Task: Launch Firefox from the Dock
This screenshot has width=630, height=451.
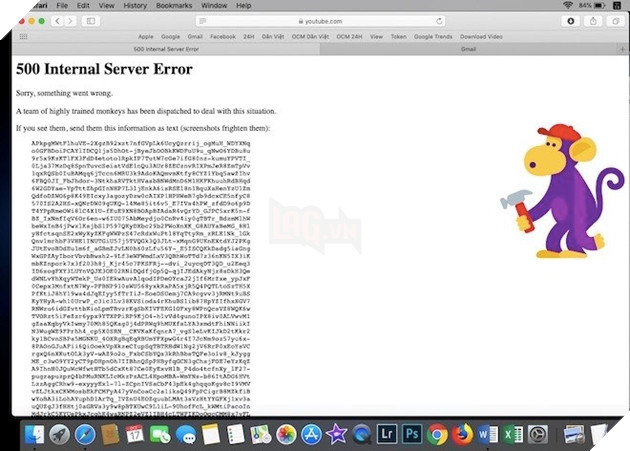Action: (x=462, y=435)
